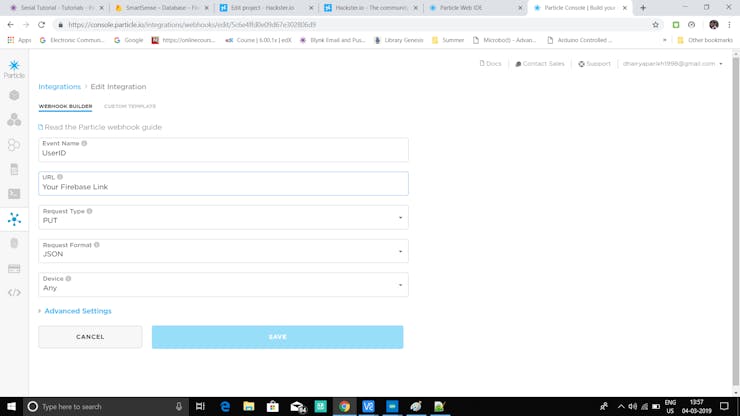Click into the URL input field

click(223, 184)
